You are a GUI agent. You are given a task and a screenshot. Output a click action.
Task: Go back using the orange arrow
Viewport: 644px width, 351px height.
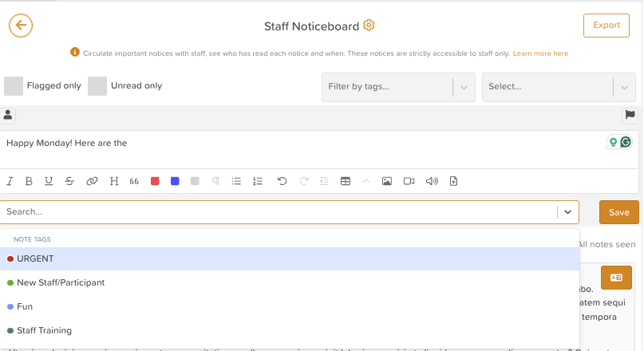coord(20,26)
